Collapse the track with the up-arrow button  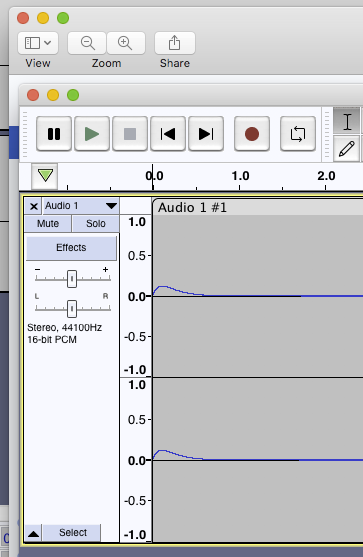tap(33, 533)
